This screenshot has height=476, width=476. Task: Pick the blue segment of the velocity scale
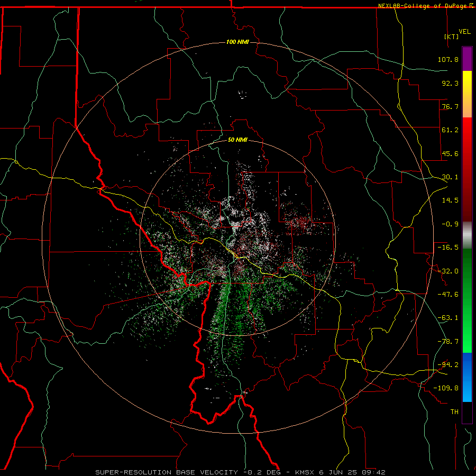[x=467, y=377]
